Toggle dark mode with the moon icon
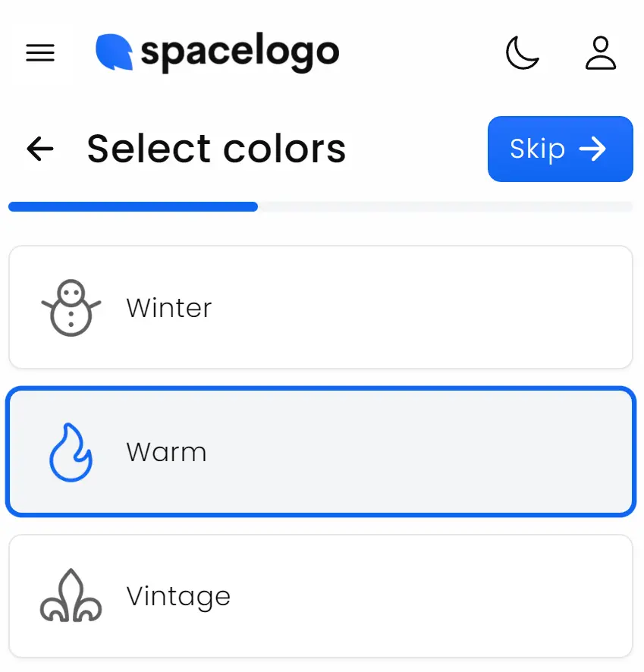Screen dimensions: 644x672 [522, 53]
